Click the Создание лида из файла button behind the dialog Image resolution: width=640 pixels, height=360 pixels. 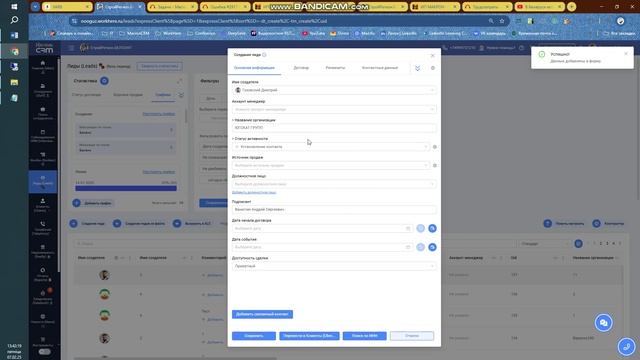coord(140,224)
